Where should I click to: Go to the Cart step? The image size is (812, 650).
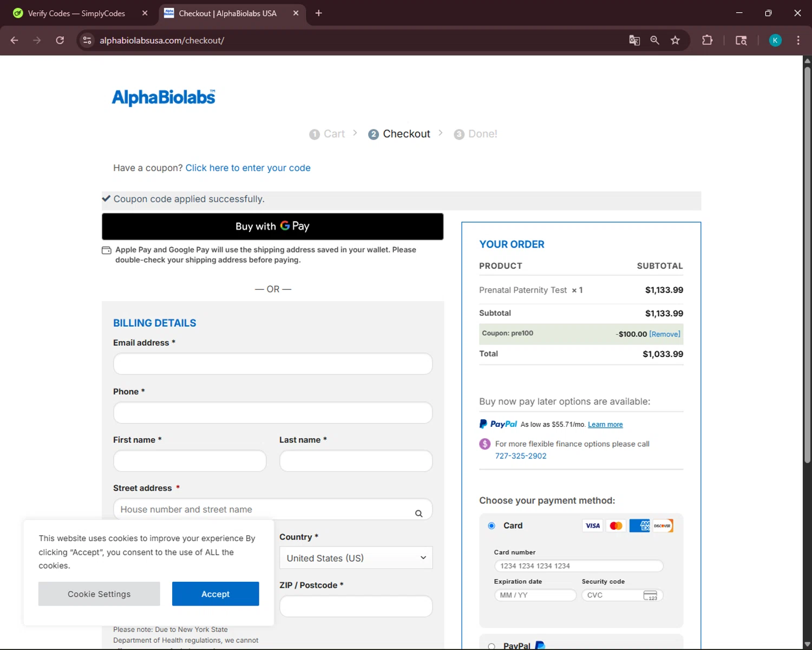pos(327,134)
